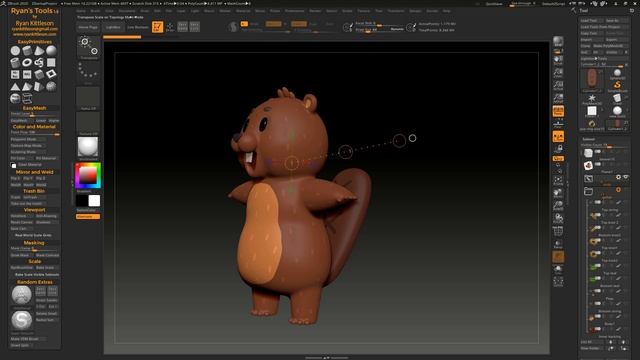
Task: Collapse the EasyPrimitives section header
Action: tap(35, 42)
